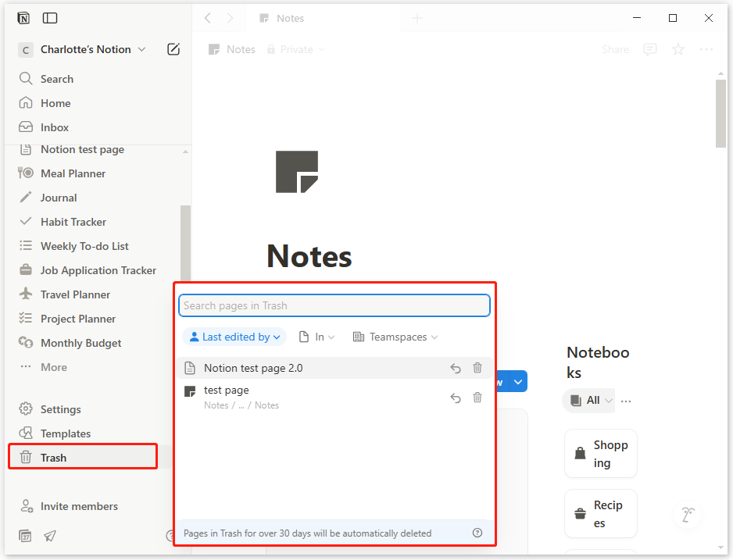Open a new tab with the plus icon
This screenshot has width=733, height=560.
point(417,18)
